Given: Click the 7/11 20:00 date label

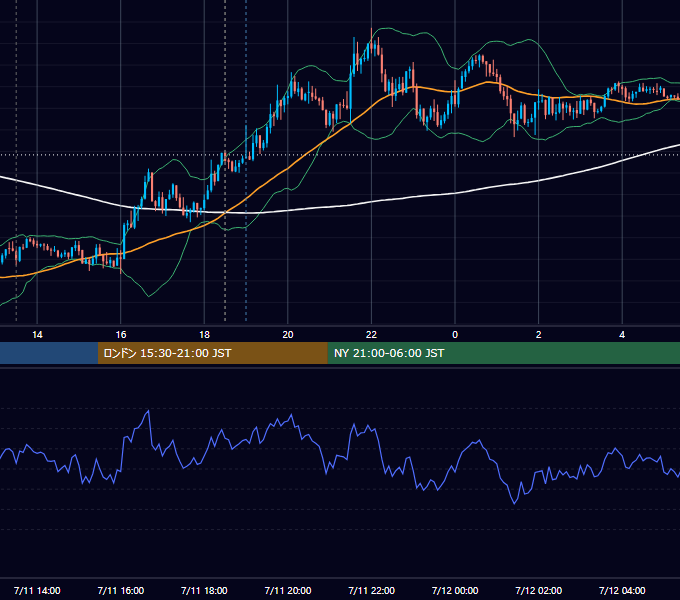Looking at the screenshot, I should click(288, 590).
